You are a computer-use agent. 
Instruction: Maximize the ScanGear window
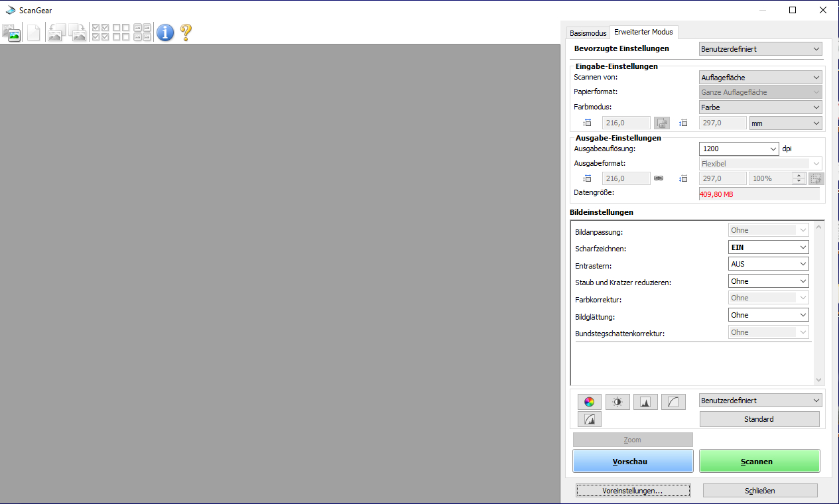(x=793, y=9)
